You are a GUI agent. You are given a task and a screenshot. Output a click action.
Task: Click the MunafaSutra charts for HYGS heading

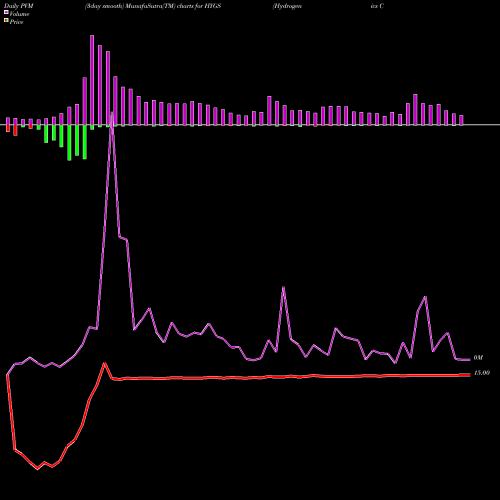(153, 6)
